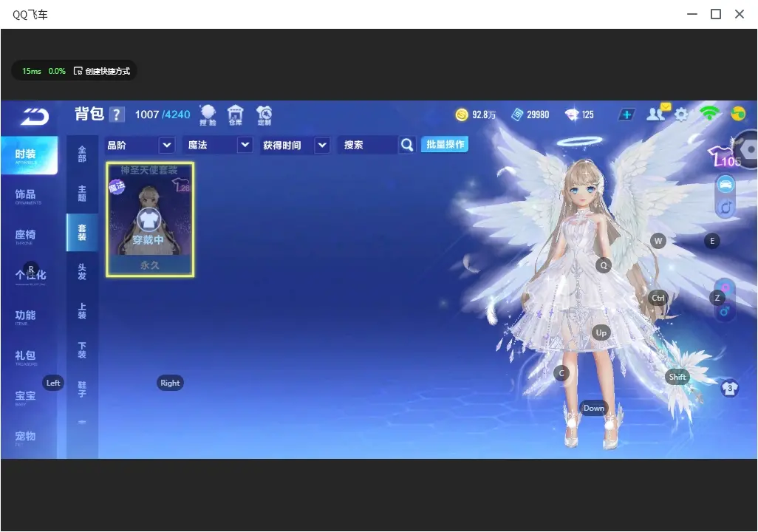Click the 批量操作 batch button

click(x=445, y=144)
